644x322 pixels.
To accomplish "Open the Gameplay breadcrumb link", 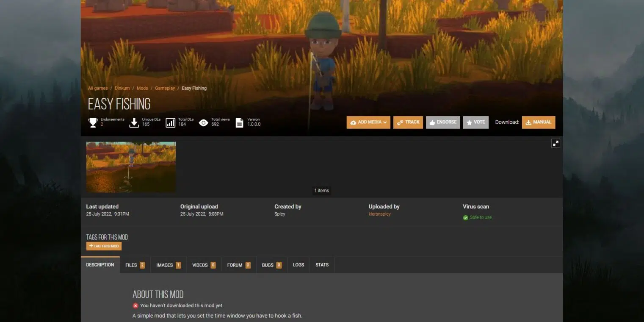I will [165, 88].
